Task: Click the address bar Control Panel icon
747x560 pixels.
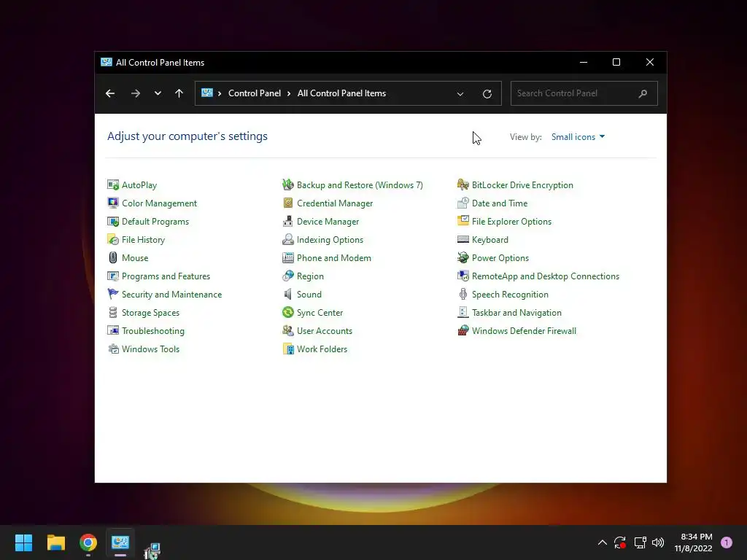Action: coord(206,93)
